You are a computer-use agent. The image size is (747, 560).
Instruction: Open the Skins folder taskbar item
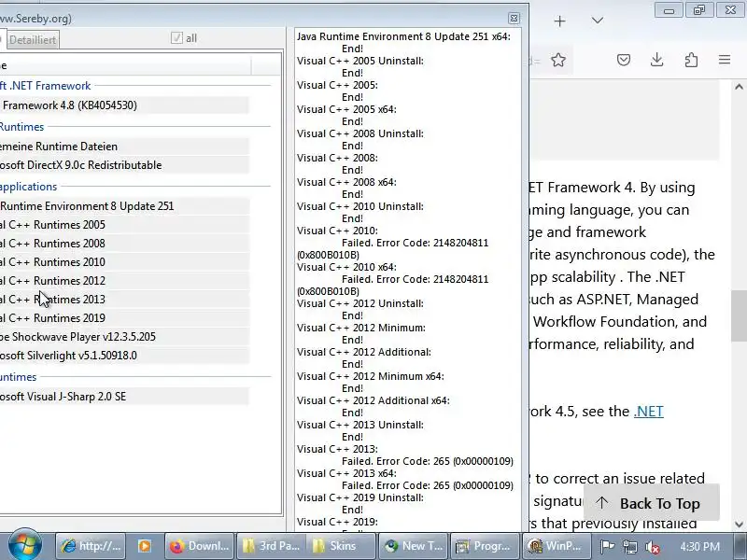point(340,546)
